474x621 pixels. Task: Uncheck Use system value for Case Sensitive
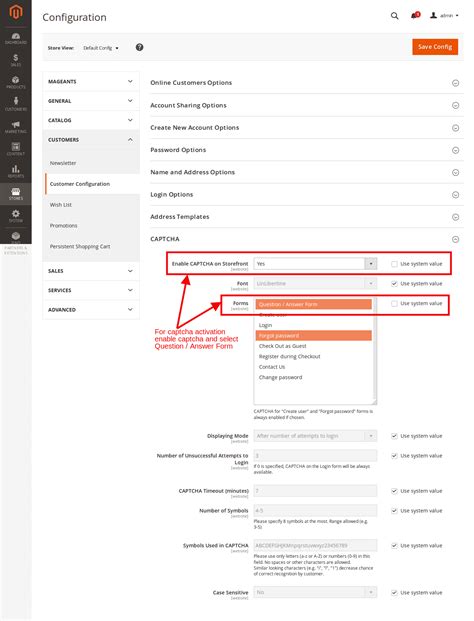tap(394, 592)
